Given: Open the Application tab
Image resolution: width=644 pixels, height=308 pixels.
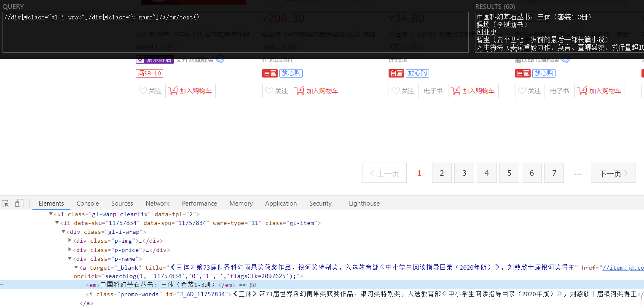Looking at the screenshot, I should click(281, 204).
